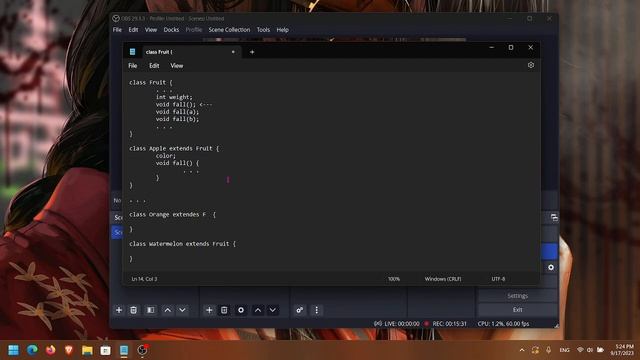The width and height of the screenshot is (640, 360).
Task: Launch Brave browser from taskbar
Action: point(69,350)
